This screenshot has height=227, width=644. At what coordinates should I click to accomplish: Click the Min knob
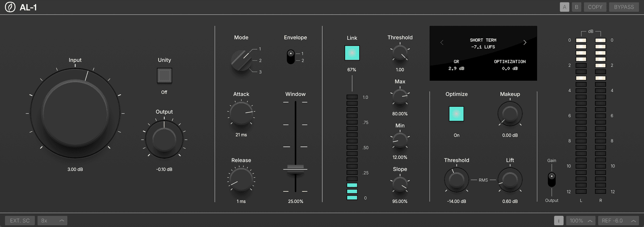pyautogui.click(x=400, y=141)
